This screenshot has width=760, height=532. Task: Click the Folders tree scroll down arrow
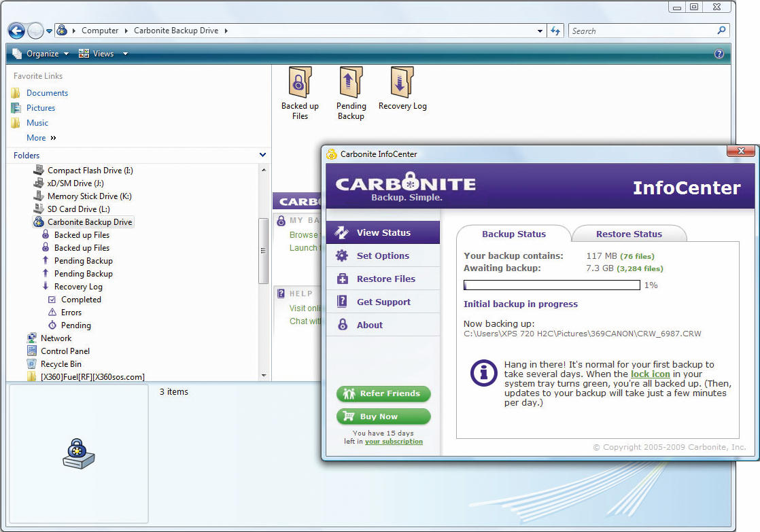coord(264,376)
